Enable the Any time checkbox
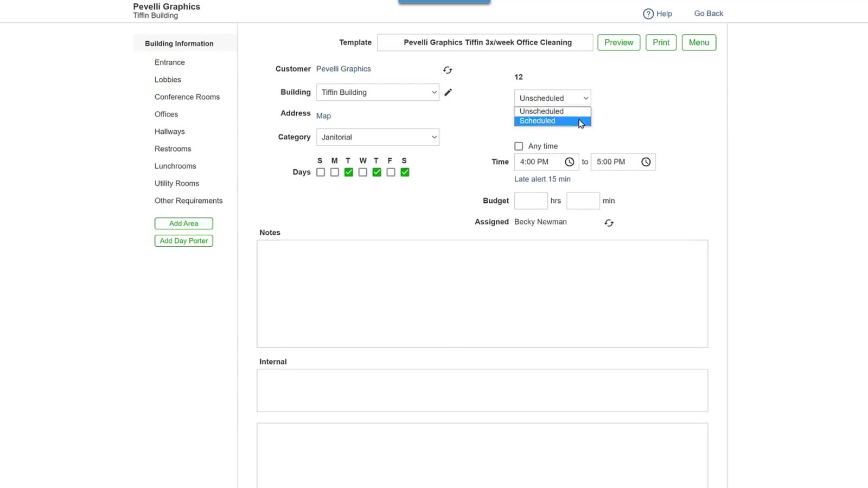The height and width of the screenshot is (488, 868). (519, 146)
